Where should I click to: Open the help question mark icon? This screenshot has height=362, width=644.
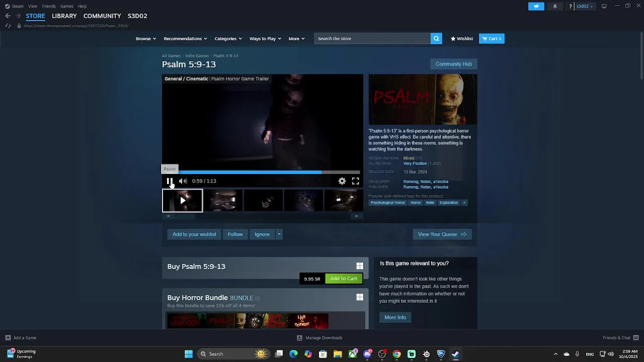571,6
